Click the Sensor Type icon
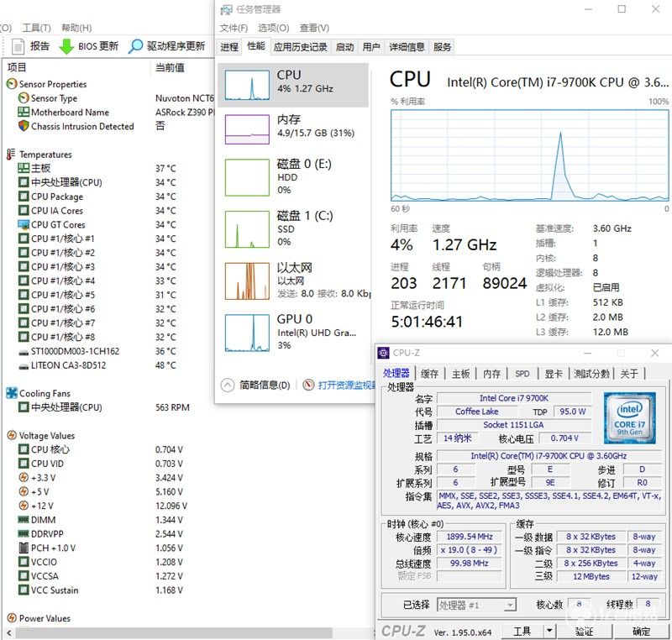 (24, 98)
